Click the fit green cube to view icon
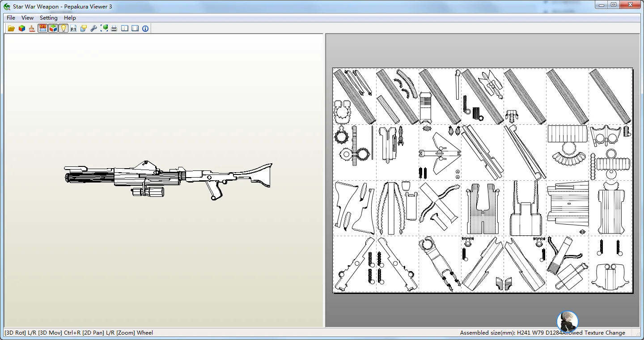The image size is (644, 340). pos(104,29)
